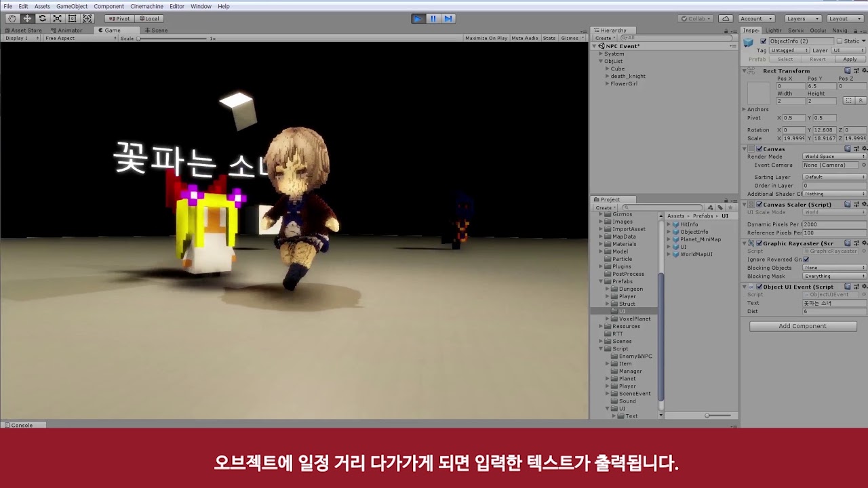Open the Cinemachine menu
Image resolution: width=868 pixels, height=488 pixels.
[146, 6]
